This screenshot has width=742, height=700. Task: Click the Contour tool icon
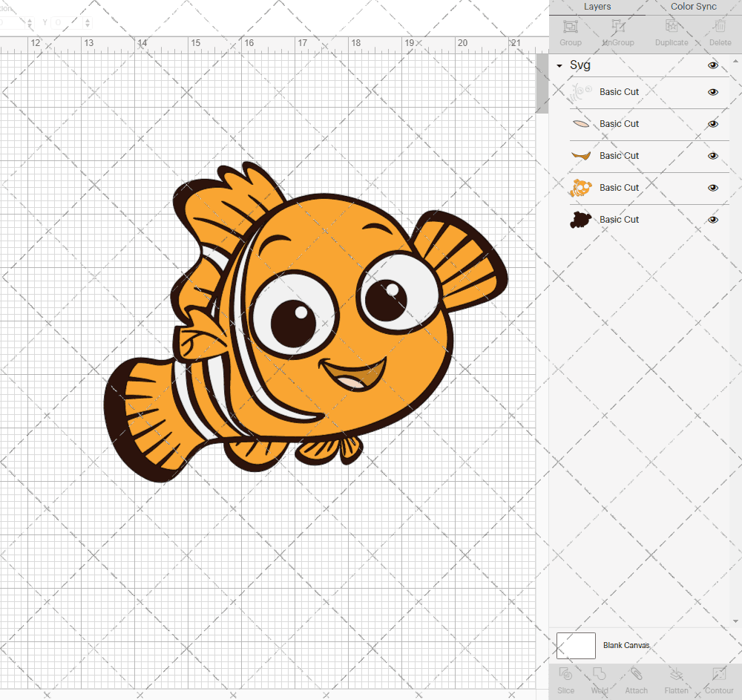coord(719,673)
